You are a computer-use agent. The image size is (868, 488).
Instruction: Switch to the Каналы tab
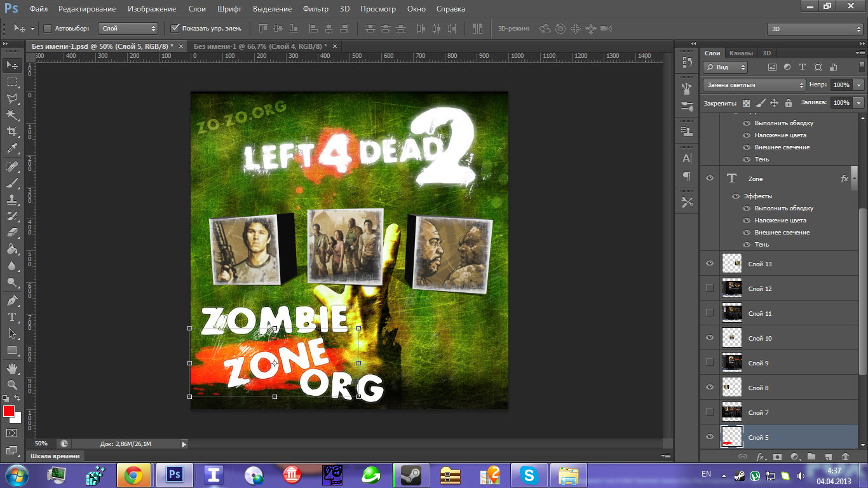click(741, 53)
